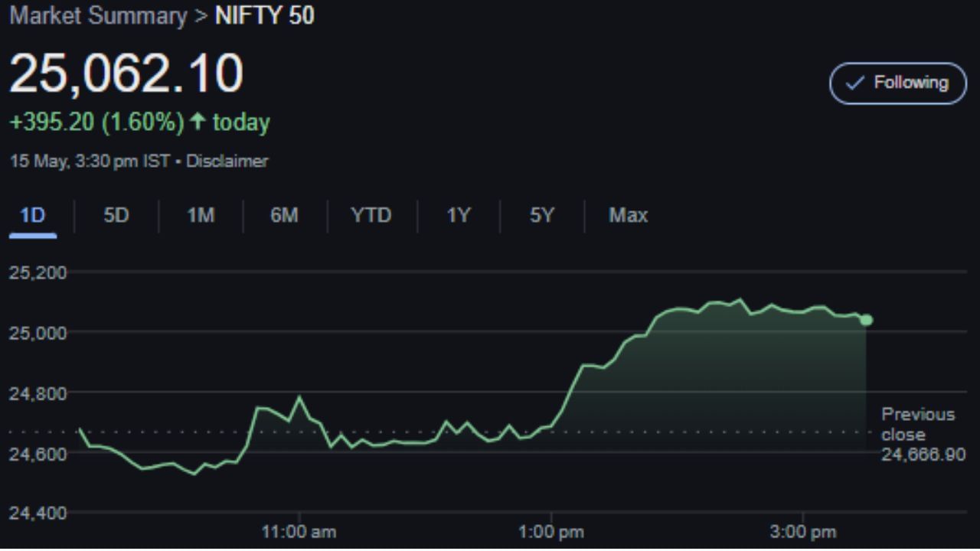The height and width of the screenshot is (551, 980).
Task: Click the checkmark icon in Following button
Action: coord(856,83)
